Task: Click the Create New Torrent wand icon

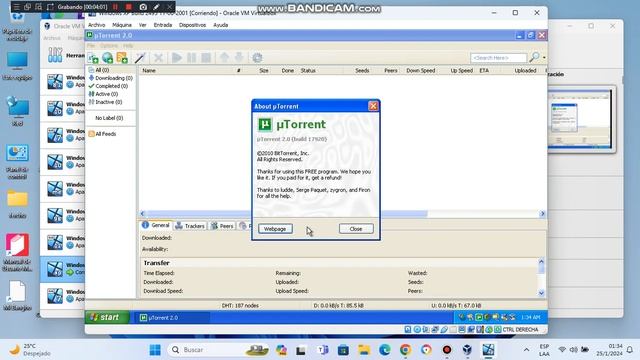Action: [140, 58]
